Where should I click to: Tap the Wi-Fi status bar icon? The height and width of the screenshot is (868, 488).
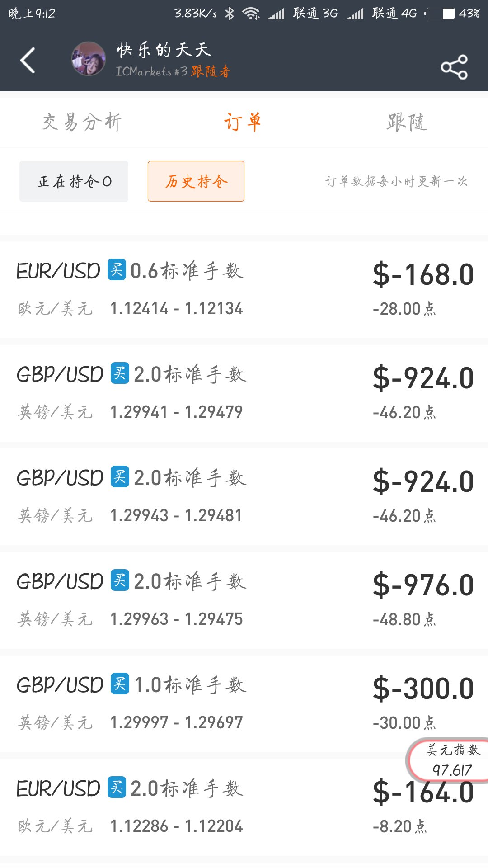(x=251, y=14)
